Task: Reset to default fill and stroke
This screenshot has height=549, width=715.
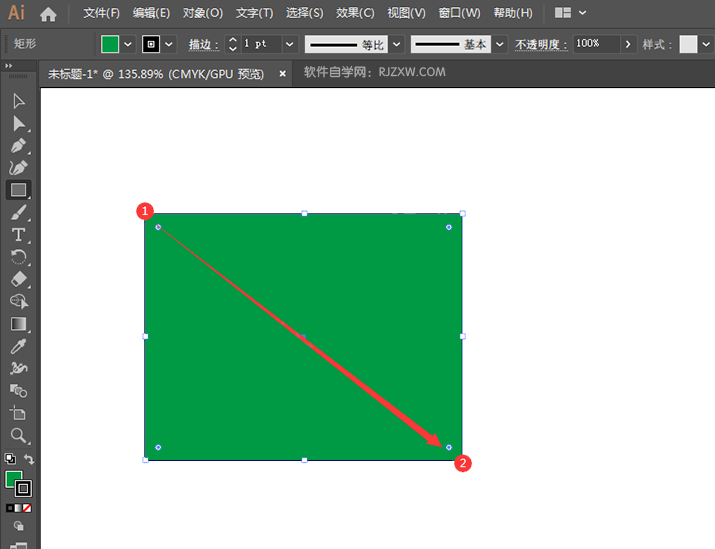Action: tap(9, 460)
